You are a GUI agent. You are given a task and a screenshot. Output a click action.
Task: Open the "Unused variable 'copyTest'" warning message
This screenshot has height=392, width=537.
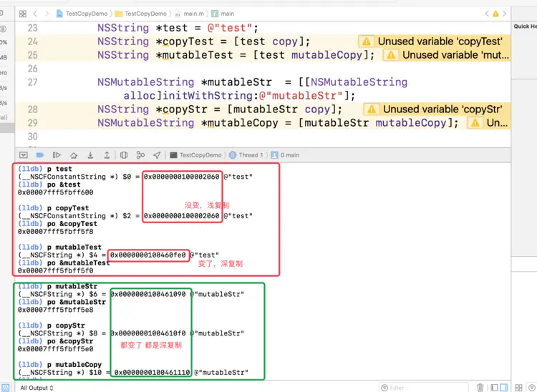point(440,41)
